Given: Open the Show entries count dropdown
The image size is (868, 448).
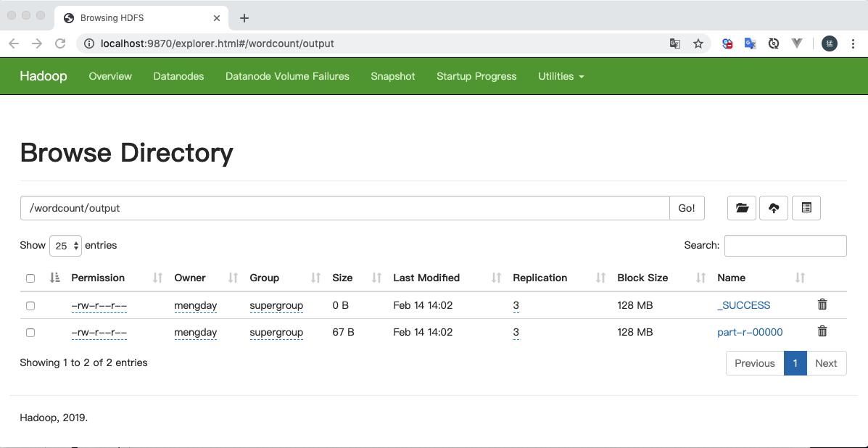Looking at the screenshot, I should (x=65, y=245).
